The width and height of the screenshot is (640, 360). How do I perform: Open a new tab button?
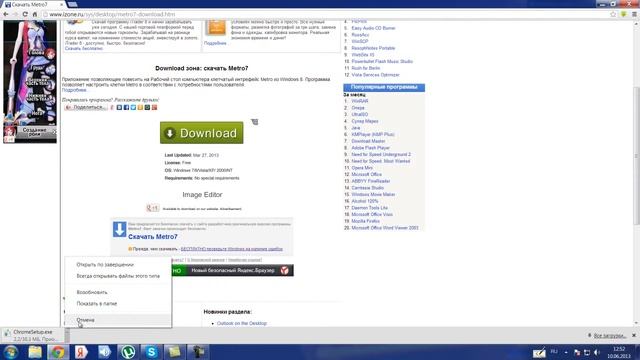pyautogui.click(x=72, y=4)
